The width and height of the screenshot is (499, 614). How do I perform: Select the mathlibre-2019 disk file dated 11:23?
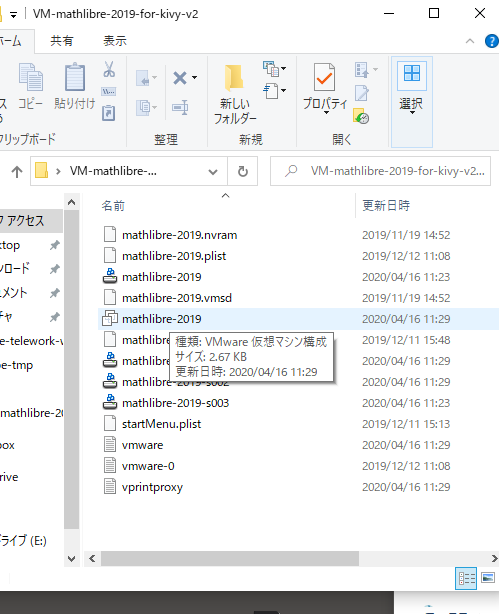161,276
